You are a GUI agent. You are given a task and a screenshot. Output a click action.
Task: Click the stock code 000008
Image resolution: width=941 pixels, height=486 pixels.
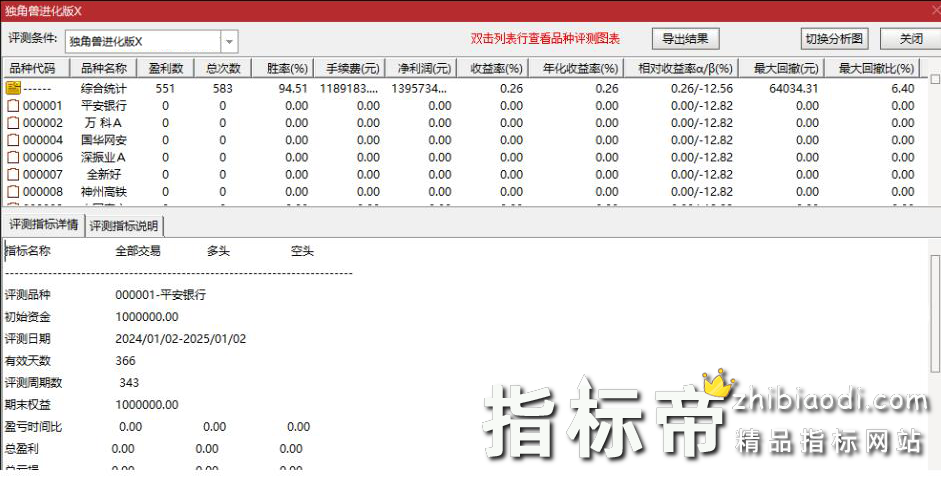coord(43,192)
